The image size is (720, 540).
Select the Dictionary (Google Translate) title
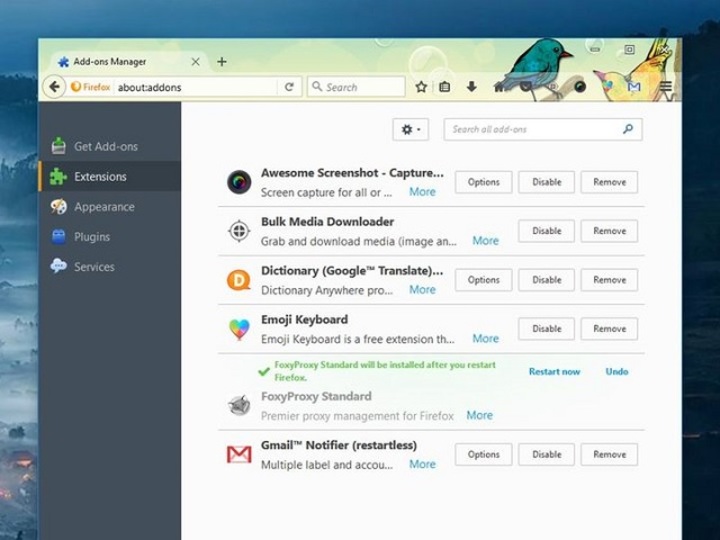click(352, 271)
